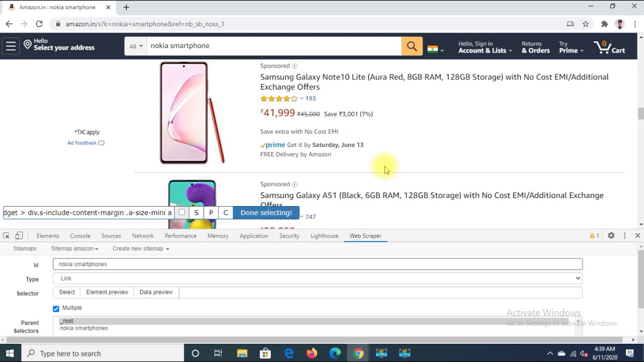Open the Type dropdown showing Link

317,278
